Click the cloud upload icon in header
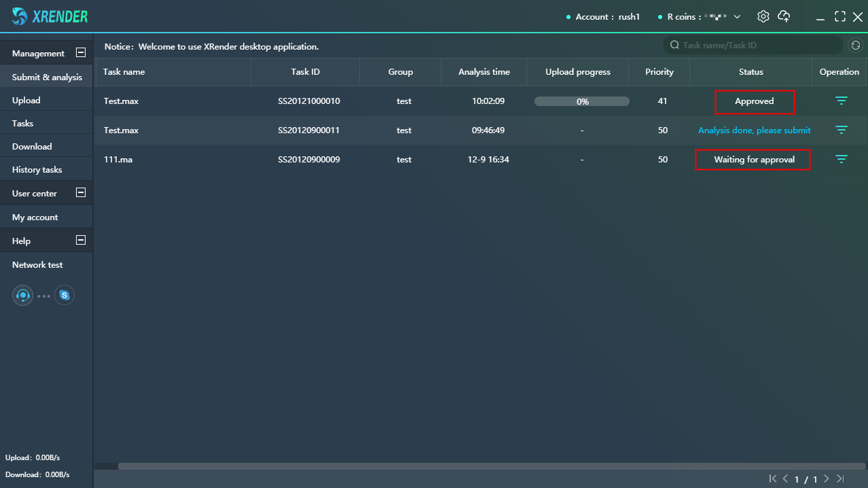 tap(784, 16)
